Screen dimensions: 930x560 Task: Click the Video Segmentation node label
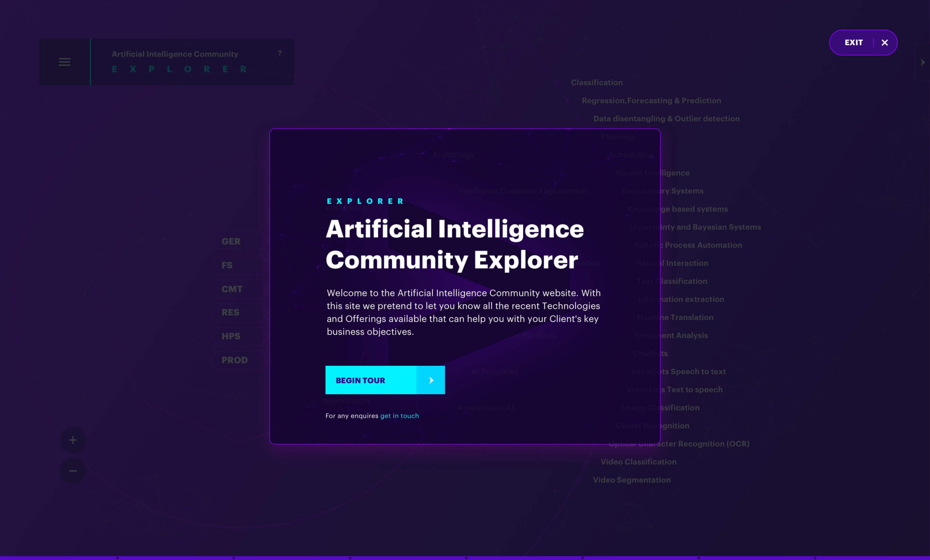point(631,480)
